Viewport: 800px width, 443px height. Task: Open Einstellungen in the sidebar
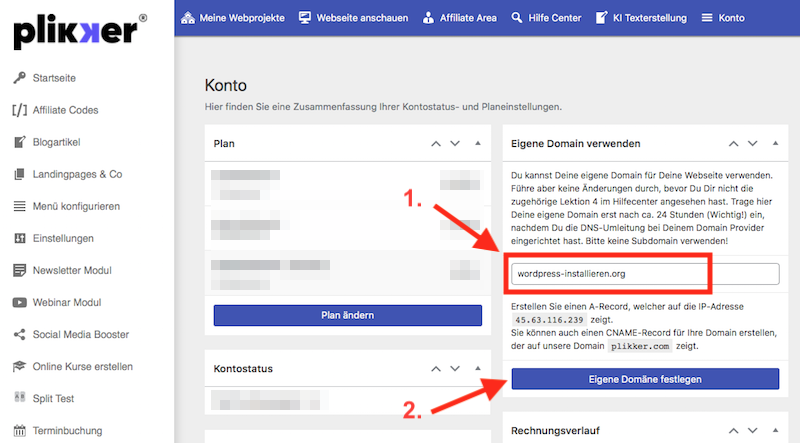63,238
